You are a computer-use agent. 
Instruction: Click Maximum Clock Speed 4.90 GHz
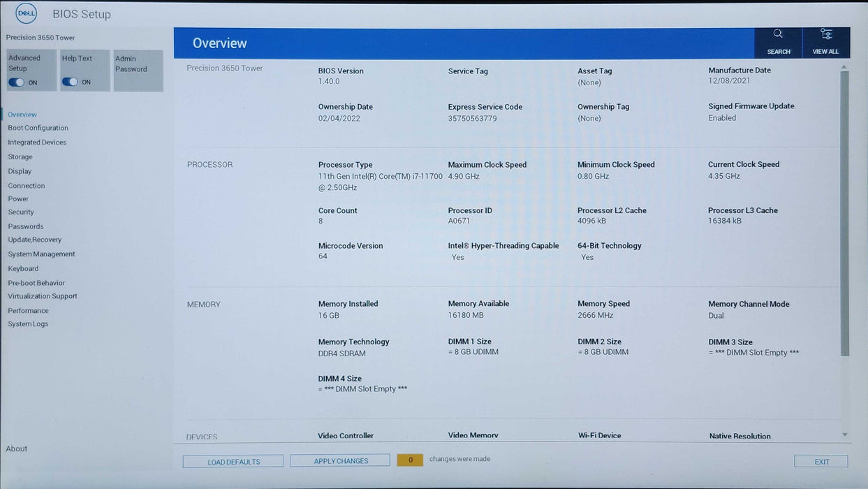[464, 177]
